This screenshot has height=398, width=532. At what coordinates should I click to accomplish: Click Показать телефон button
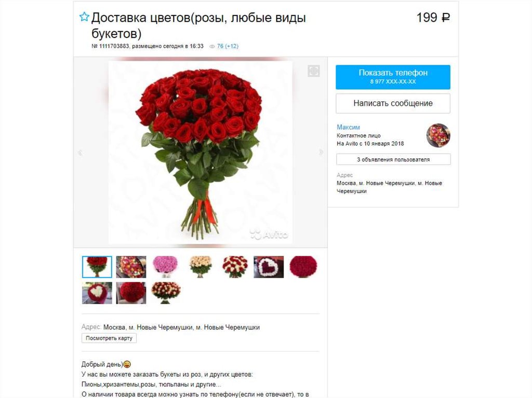tap(393, 77)
